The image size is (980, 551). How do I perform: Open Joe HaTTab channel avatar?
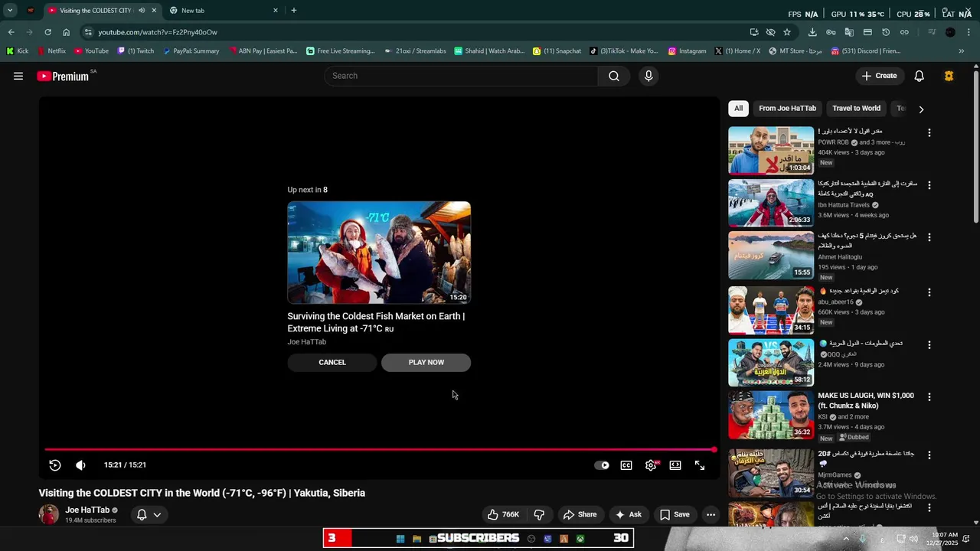coord(49,514)
